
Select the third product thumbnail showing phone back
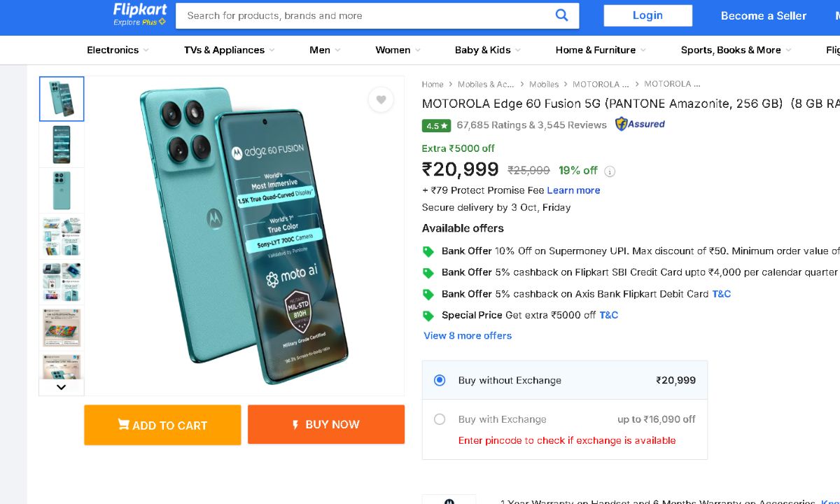pos(62,190)
